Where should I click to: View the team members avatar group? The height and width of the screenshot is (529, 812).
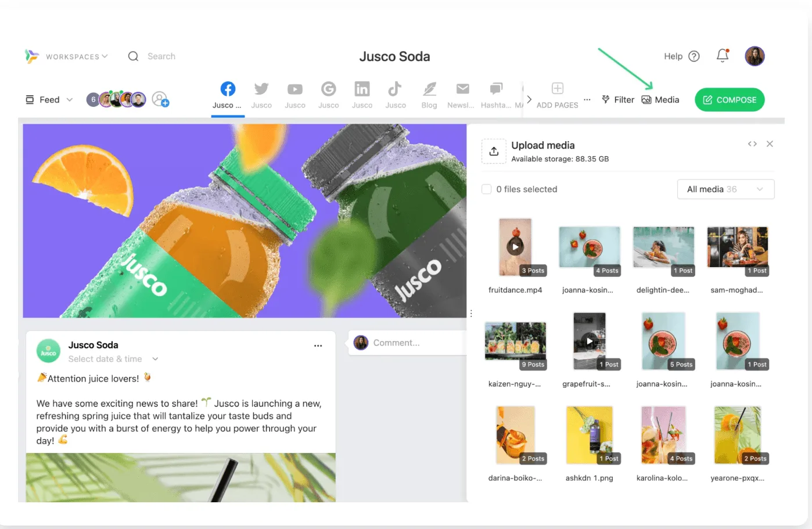(x=116, y=100)
